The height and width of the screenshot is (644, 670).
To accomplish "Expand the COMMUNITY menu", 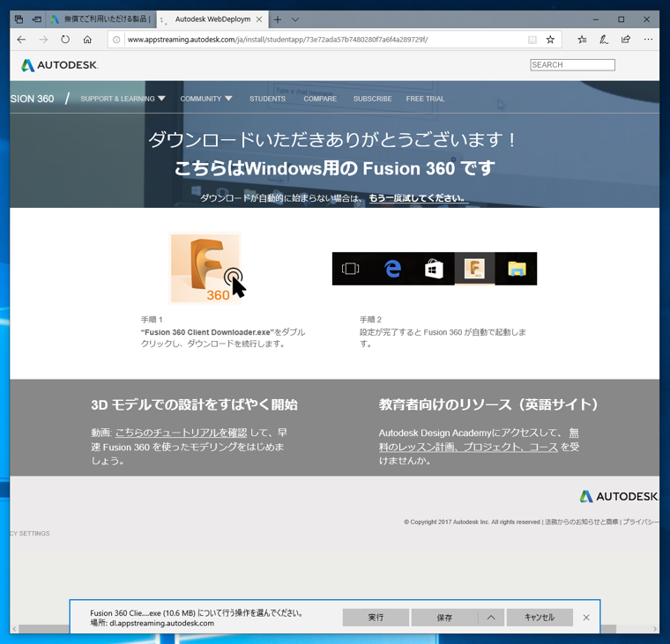I will (206, 99).
